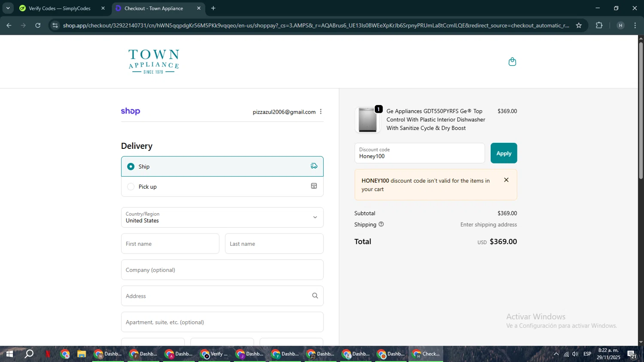Focus the Apartment, suite, etc. field
The height and width of the screenshot is (362, 644).
tap(222, 322)
